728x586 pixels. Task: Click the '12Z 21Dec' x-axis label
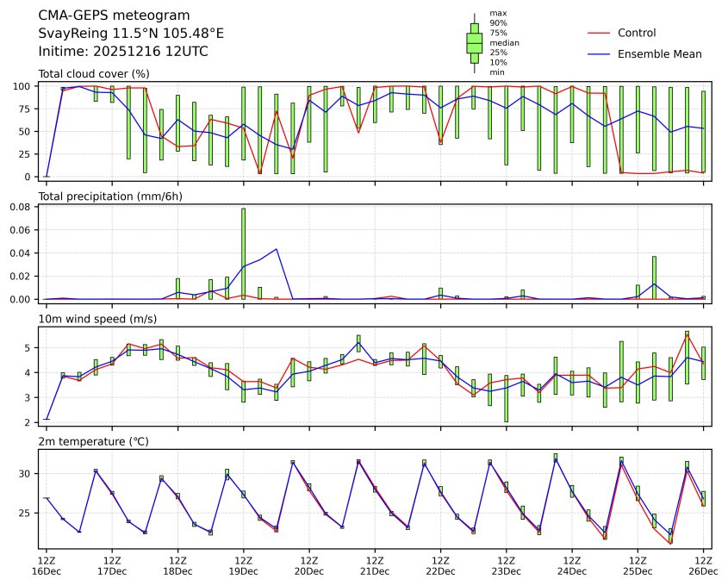point(375,565)
